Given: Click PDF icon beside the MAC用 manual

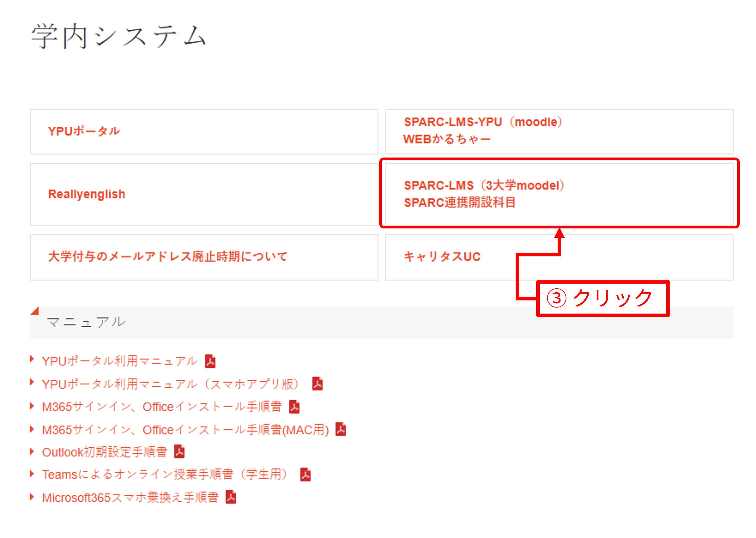Looking at the screenshot, I should coord(341,429).
